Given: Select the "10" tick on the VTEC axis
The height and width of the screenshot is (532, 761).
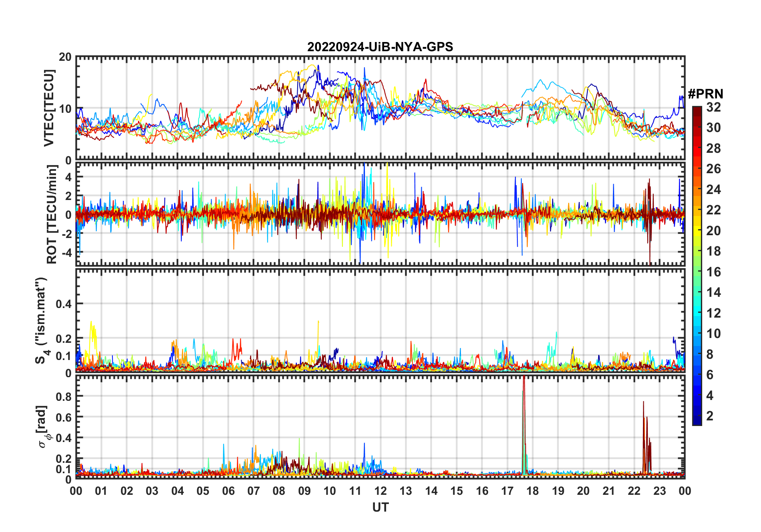Looking at the screenshot, I should [x=65, y=108].
